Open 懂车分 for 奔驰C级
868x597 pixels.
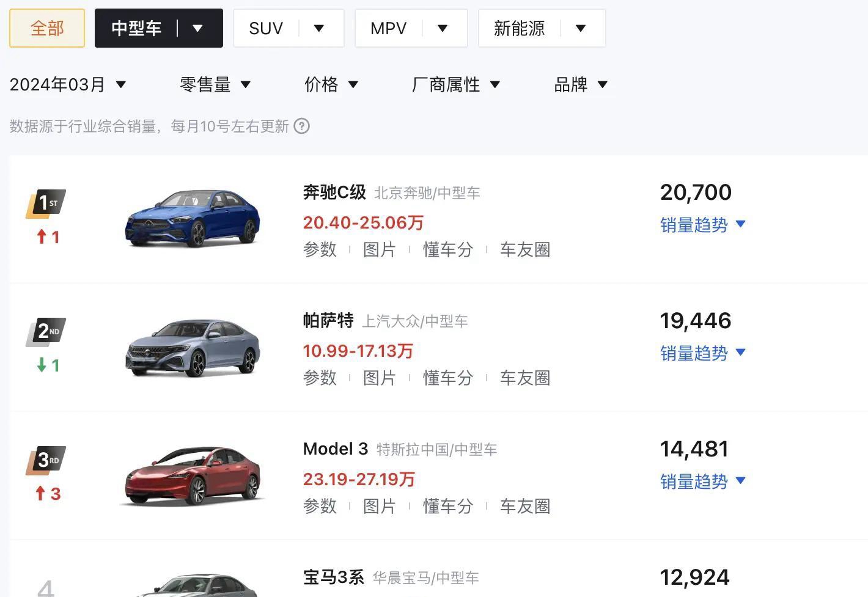[x=448, y=249]
